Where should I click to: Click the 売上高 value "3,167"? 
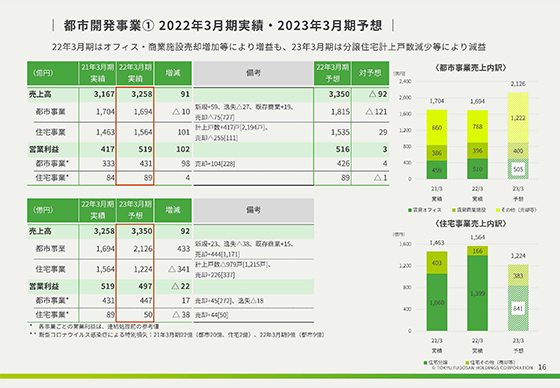click(104, 94)
